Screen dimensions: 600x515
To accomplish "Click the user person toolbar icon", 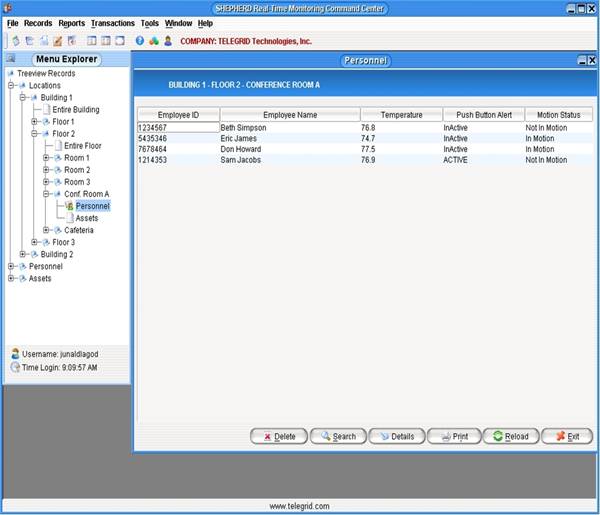I will (168, 41).
